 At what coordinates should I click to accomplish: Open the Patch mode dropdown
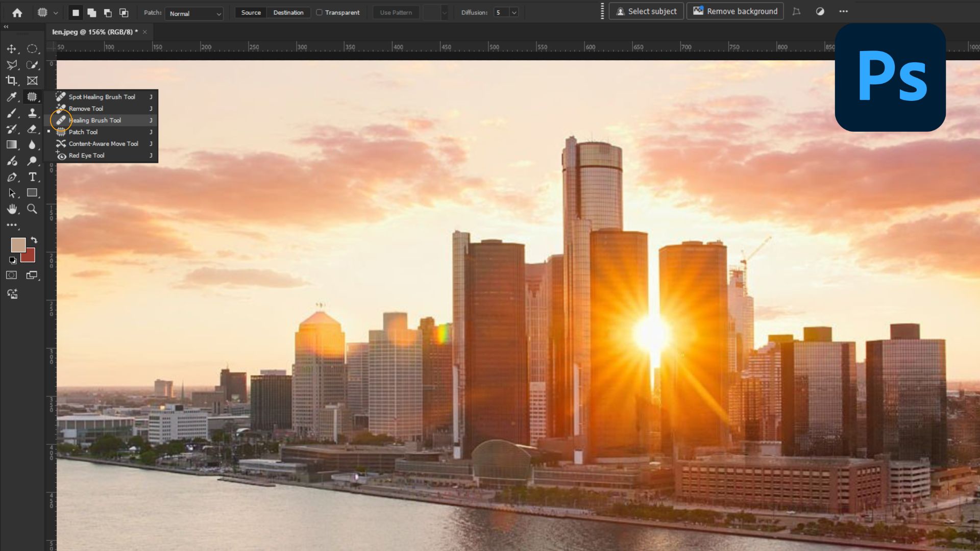194,13
